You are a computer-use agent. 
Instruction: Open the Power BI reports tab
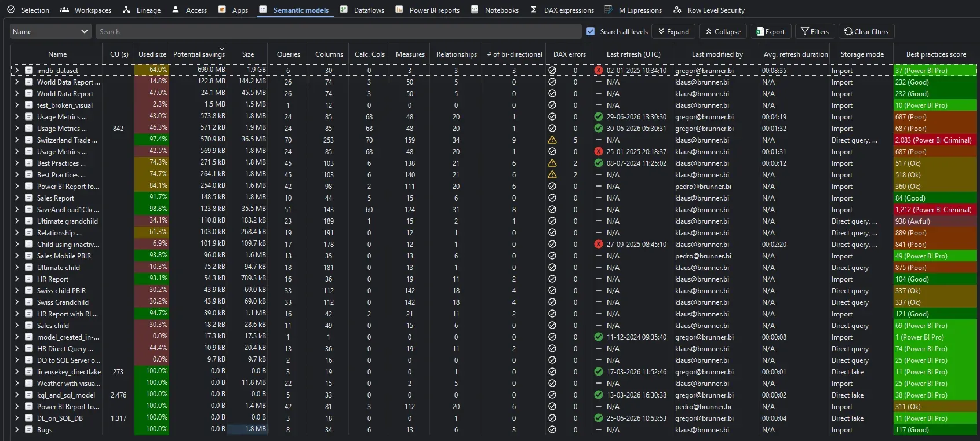click(427, 10)
